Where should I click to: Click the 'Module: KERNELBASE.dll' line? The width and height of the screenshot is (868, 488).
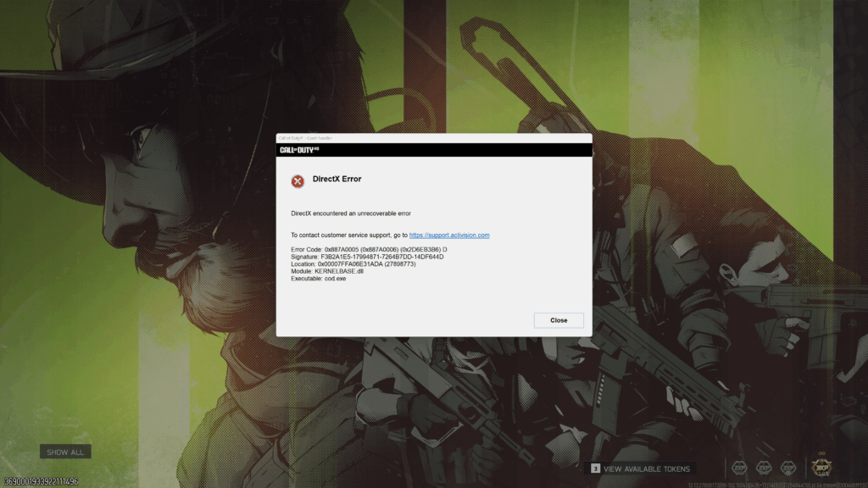(x=327, y=271)
